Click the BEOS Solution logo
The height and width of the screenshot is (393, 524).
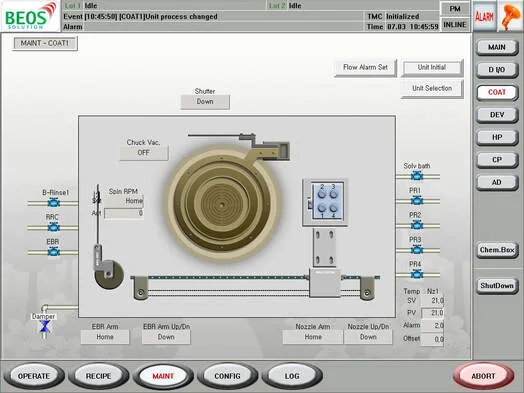(x=30, y=16)
